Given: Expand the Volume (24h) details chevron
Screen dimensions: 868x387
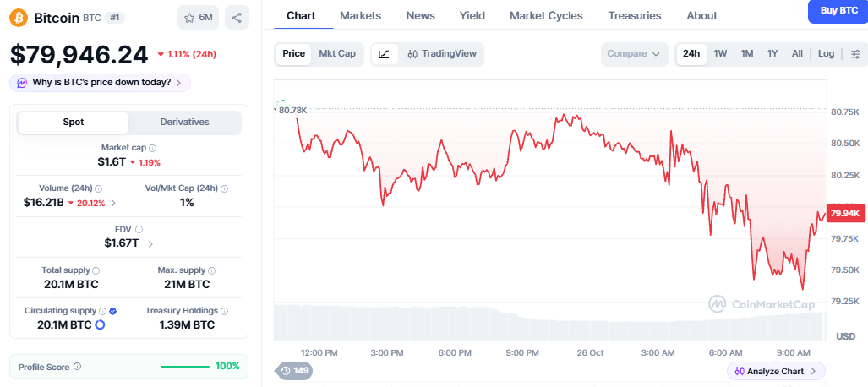Looking at the screenshot, I should pos(114,203).
